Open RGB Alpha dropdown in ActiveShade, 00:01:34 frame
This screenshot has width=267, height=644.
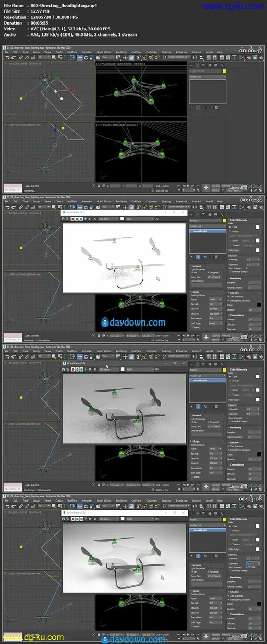point(108,219)
